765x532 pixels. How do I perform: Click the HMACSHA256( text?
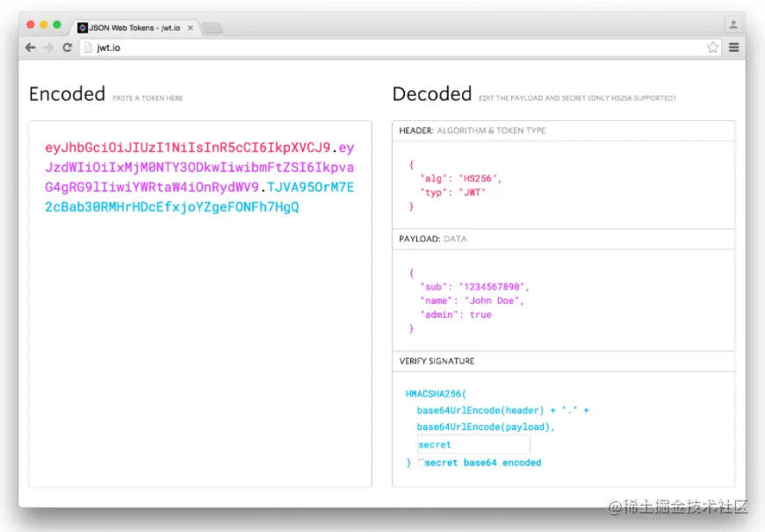(x=436, y=393)
